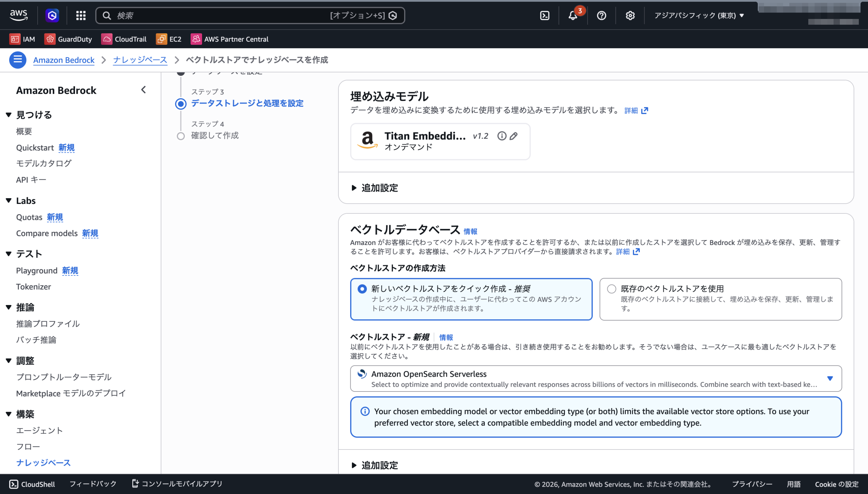Click 情報 link beside ベクトルデータベース heading
Viewport: 868px width, 494px height.
click(x=470, y=231)
